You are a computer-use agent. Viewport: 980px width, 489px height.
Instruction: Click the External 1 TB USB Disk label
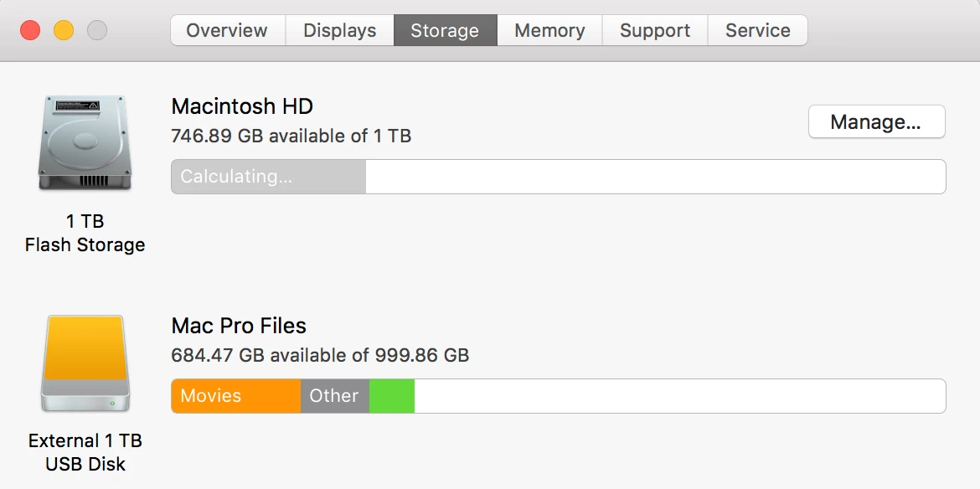coord(85,452)
